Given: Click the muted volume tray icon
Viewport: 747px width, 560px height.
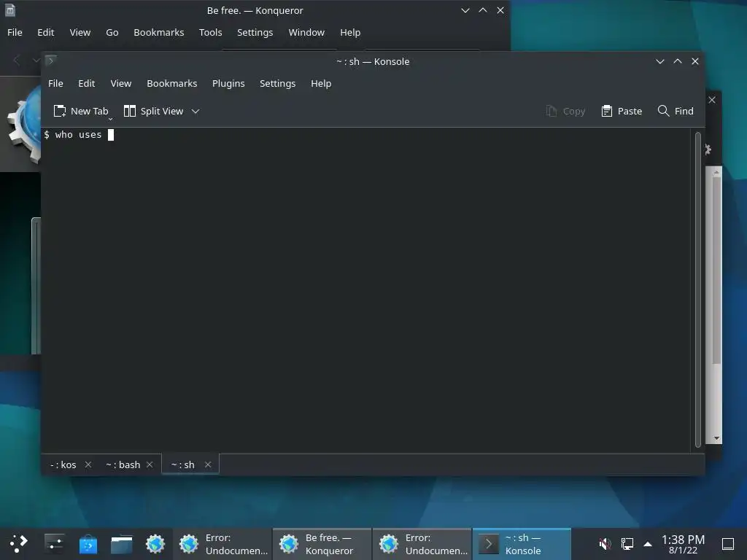Looking at the screenshot, I should click(605, 544).
